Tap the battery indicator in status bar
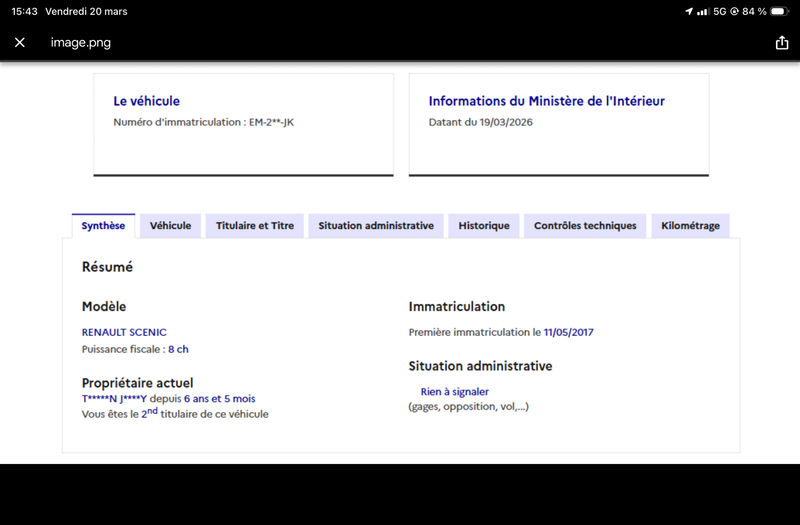The width and height of the screenshot is (800, 525). click(x=780, y=11)
